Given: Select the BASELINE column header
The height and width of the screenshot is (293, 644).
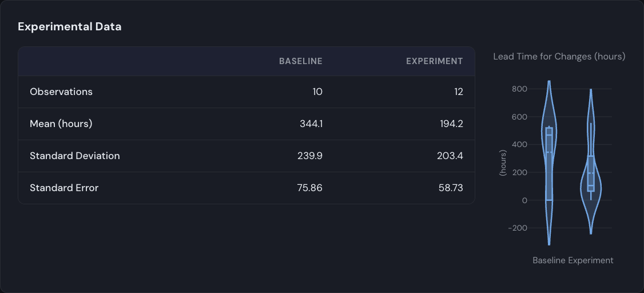Looking at the screenshot, I should click(301, 61).
